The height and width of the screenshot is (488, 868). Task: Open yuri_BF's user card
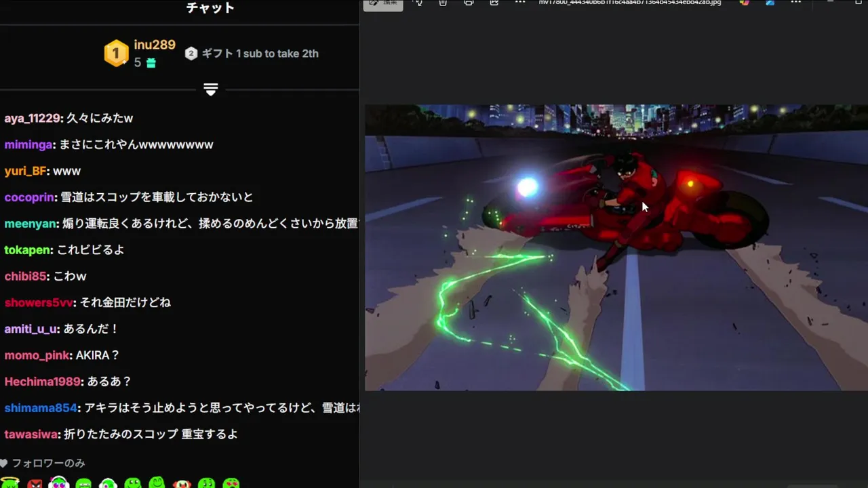tap(26, 171)
